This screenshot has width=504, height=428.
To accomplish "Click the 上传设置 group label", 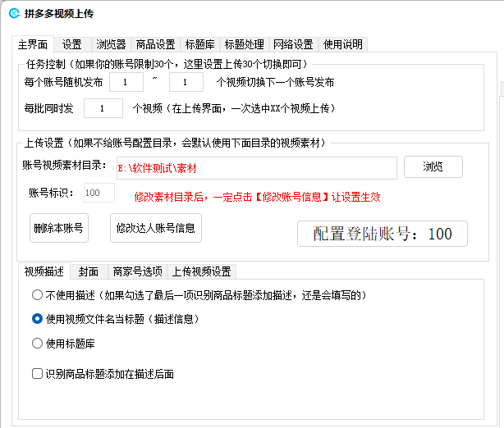I will (x=175, y=143).
